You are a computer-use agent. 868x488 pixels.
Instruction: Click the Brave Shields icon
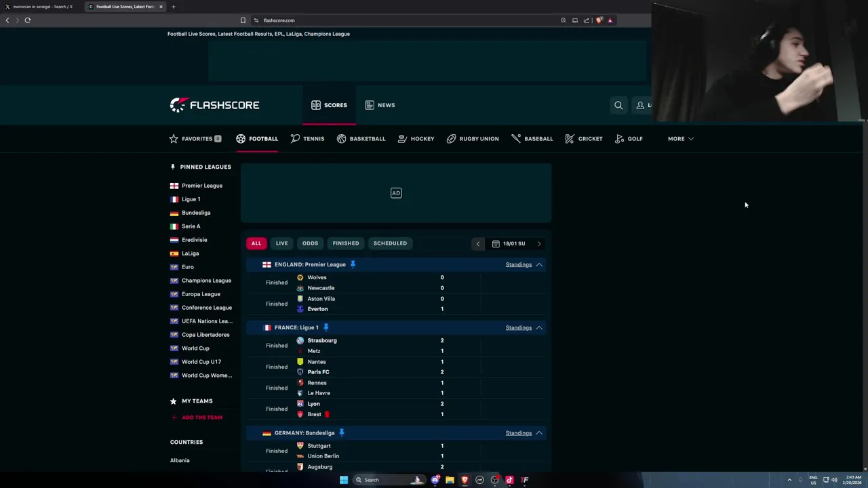point(599,20)
